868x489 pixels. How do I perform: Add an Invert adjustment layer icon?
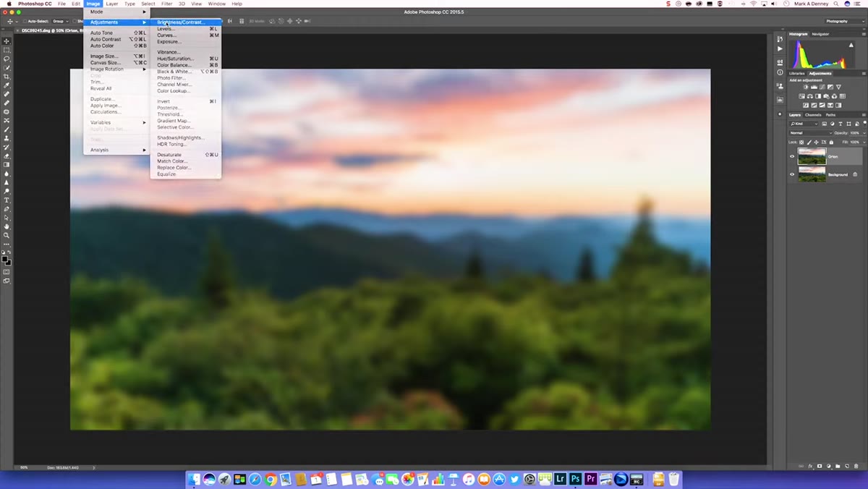click(806, 105)
